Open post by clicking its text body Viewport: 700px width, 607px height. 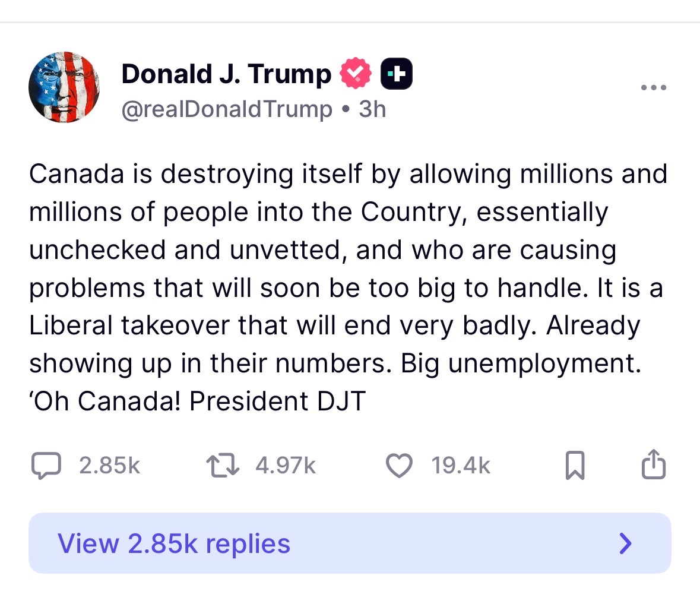pos(348,287)
